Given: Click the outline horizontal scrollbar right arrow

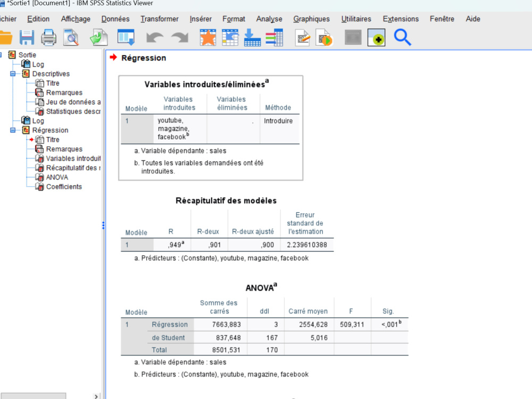Looking at the screenshot, I should (97, 396).
